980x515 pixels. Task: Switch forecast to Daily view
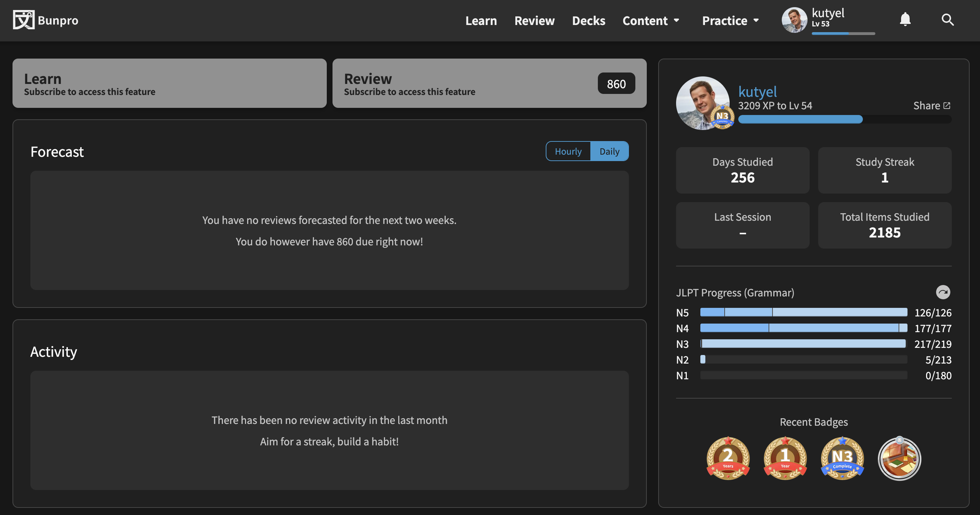click(x=609, y=151)
